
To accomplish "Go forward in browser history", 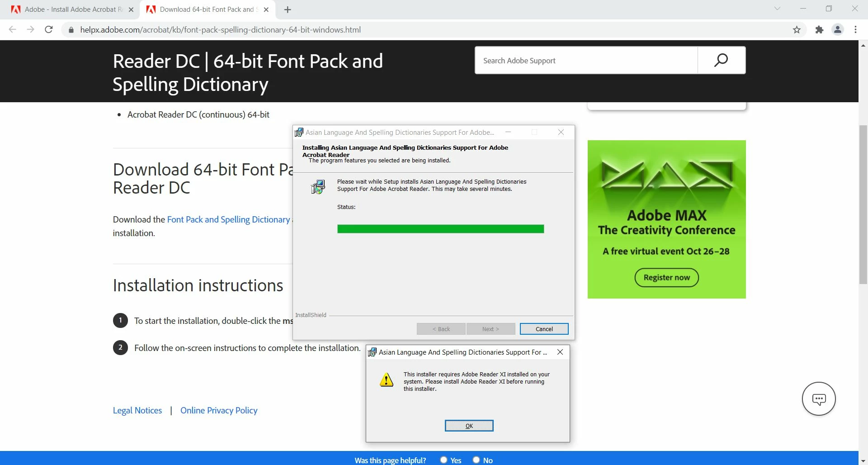I will [x=30, y=29].
